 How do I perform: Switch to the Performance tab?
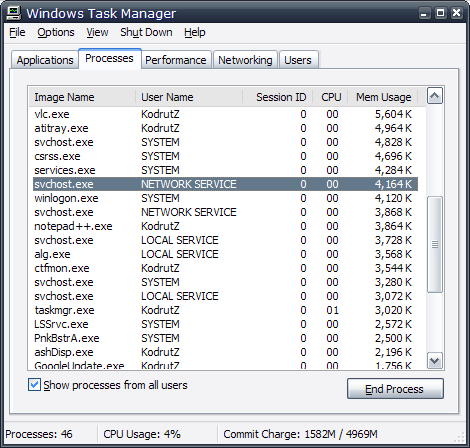176,60
